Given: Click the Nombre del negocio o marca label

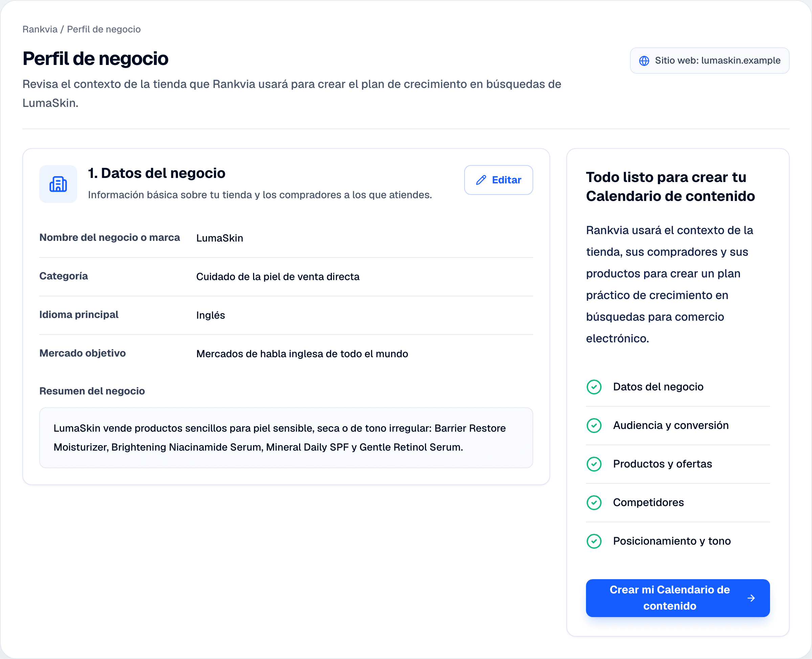Looking at the screenshot, I should [x=110, y=237].
